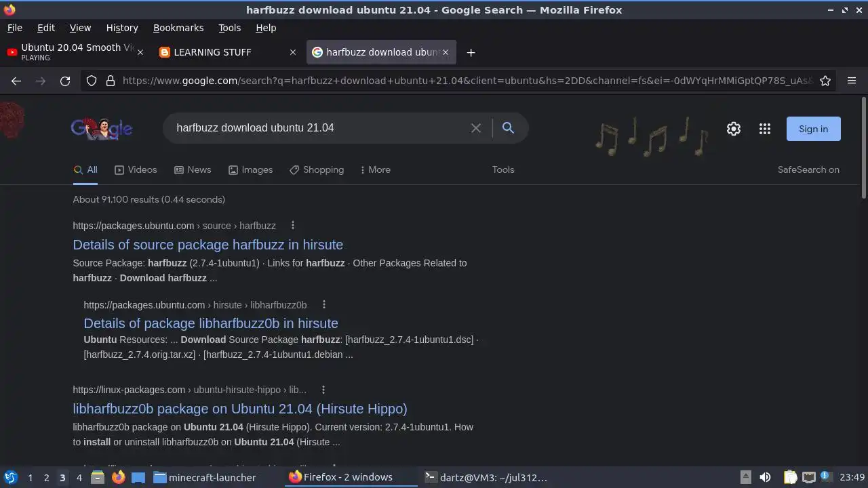Viewport: 868px width, 488px height.
Task: Open Google quick settings gear
Action: [734, 129]
